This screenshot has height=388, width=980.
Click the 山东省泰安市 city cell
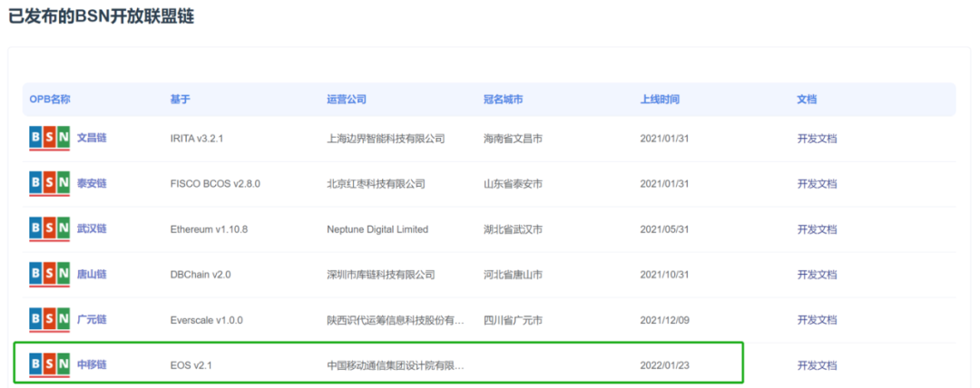tap(513, 184)
